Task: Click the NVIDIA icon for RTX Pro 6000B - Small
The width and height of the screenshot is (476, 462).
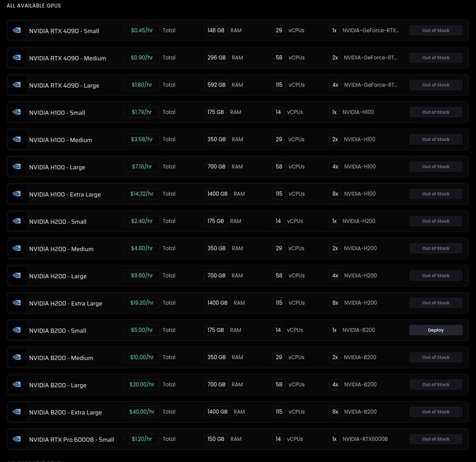Action: (x=17, y=439)
